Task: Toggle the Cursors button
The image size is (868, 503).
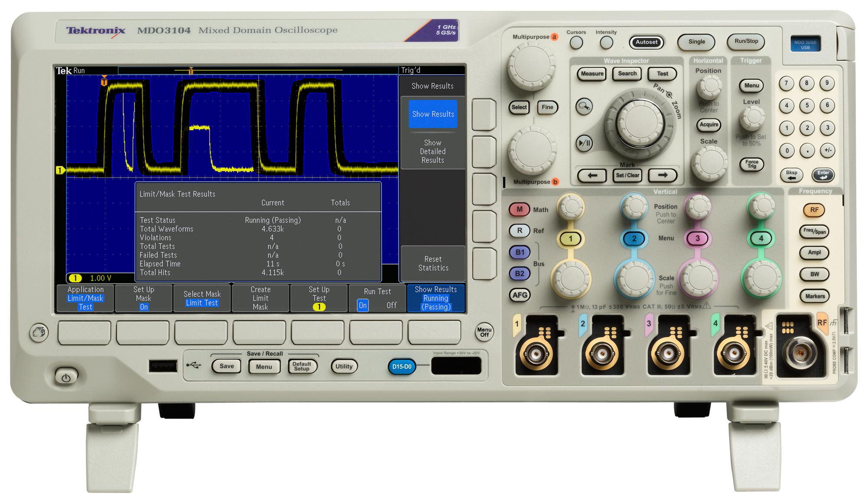Action: [x=576, y=43]
